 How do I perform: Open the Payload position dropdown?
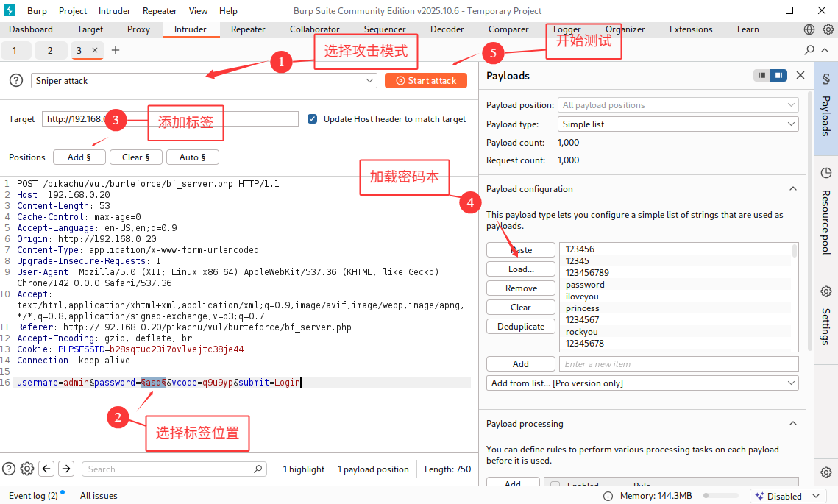pyautogui.click(x=678, y=105)
